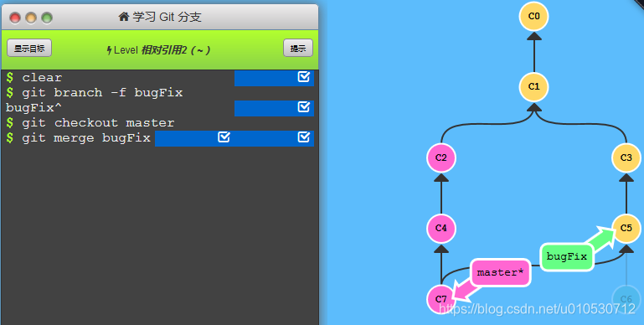The image size is (644, 325).
Task: Select the C5 commit node
Action: click(626, 228)
